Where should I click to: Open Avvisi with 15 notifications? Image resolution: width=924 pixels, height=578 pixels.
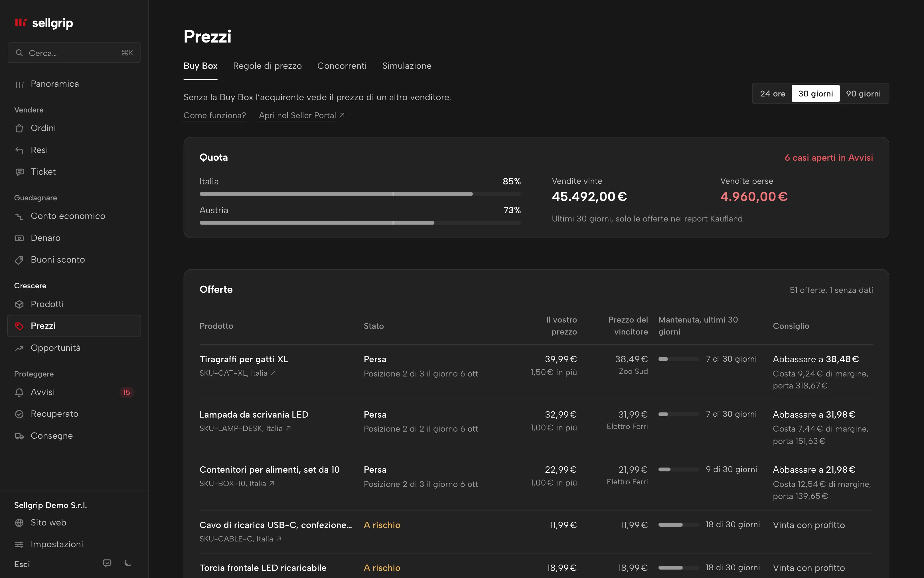point(74,392)
